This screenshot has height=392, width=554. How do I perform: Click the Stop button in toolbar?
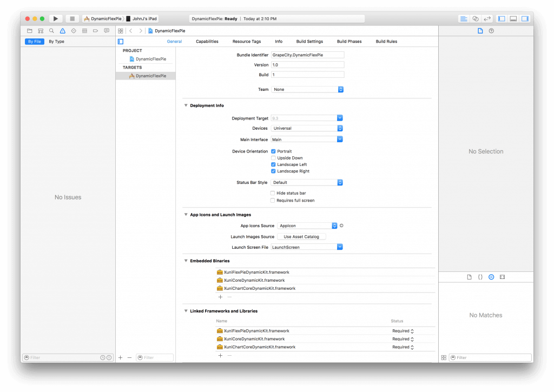pos(72,19)
